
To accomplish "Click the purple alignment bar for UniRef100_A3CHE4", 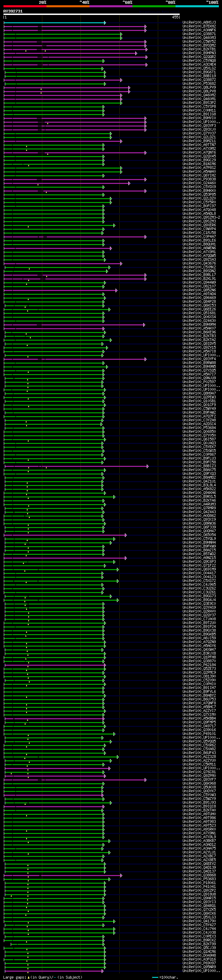I will click(x=76, y=65).
